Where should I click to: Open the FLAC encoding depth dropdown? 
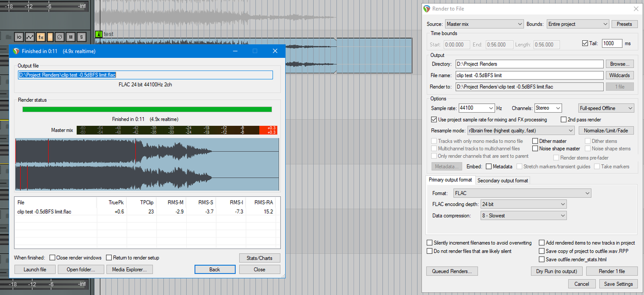tap(524, 204)
